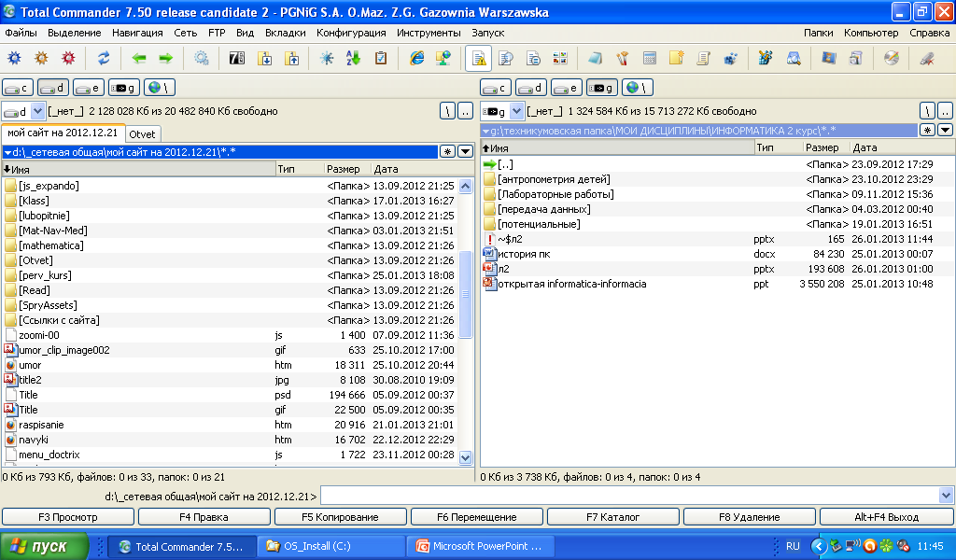The height and width of the screenshot is (560, 956).
Task: Sort right panel by Дата column
Action: [x=901, y=147]
